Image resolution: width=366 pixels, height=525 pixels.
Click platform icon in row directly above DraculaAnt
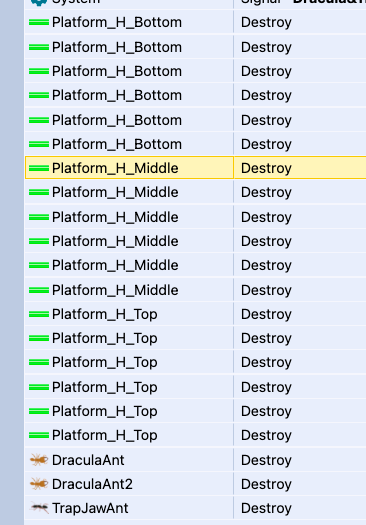point(39,435)
